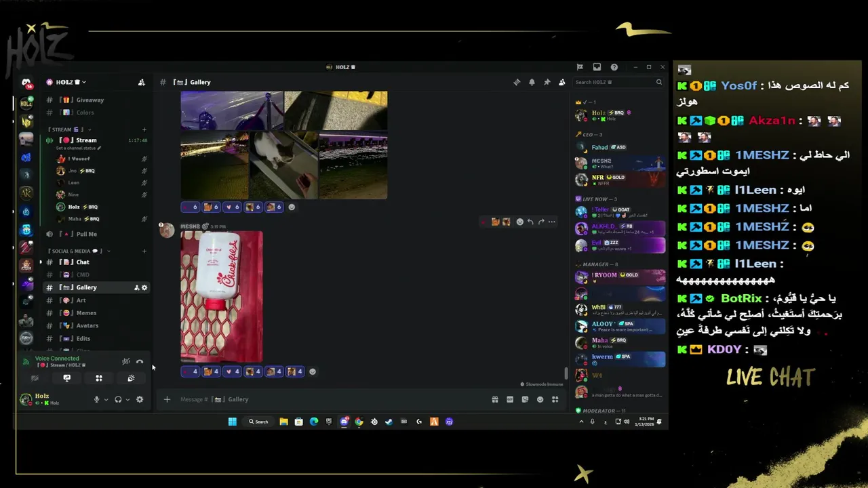Add reaction below Chick-fil-A image
868x488 pixels.
click(x=313, y=371)
